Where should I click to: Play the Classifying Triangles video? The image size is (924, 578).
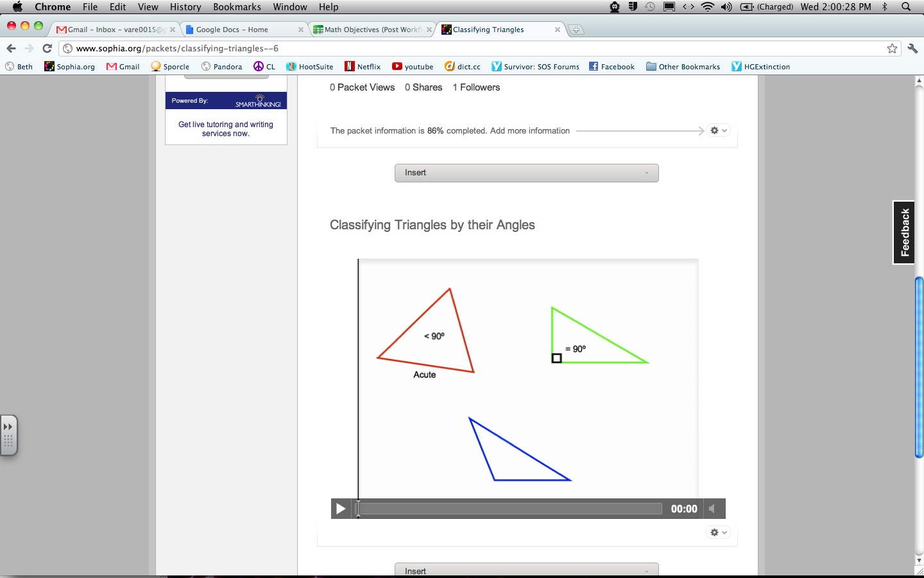click(341, 509)
